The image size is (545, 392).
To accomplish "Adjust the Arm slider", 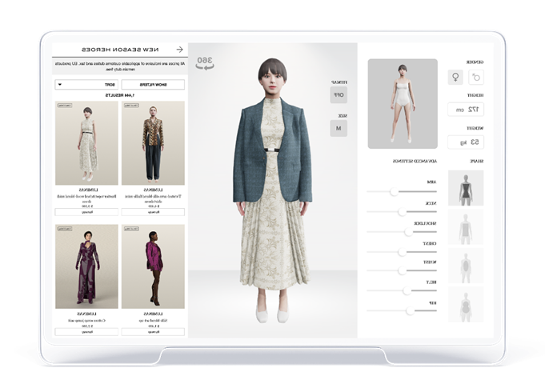I will click(x=392, y=193).
